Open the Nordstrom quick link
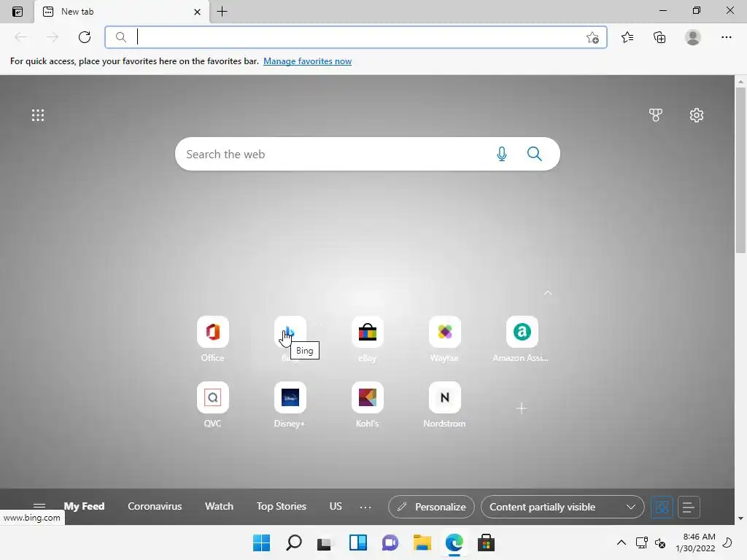 tap(444, 404)
